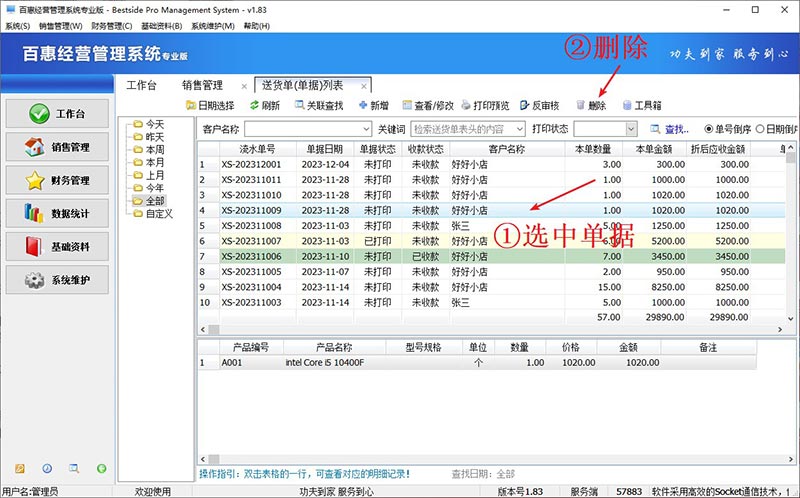Click the 查找 search icon button
Viewport: 800px width, 498px height.
point(670,129)
